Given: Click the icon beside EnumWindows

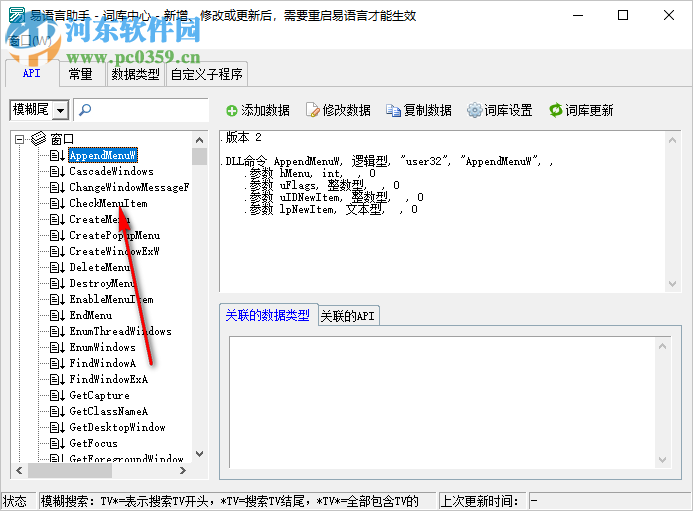Looking at the screenshot, I should [x=57, y=347].
